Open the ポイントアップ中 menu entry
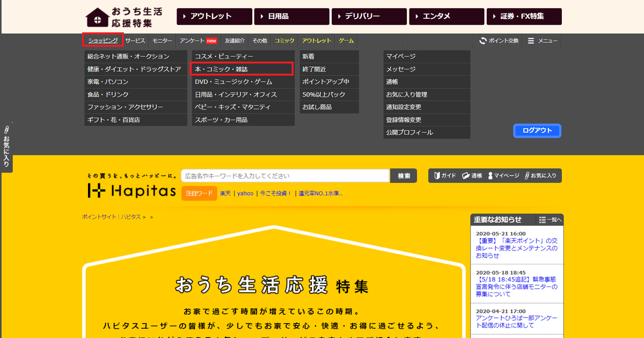Image resolution: width=644 pixels, height=338 pixels. click(329, 82)
